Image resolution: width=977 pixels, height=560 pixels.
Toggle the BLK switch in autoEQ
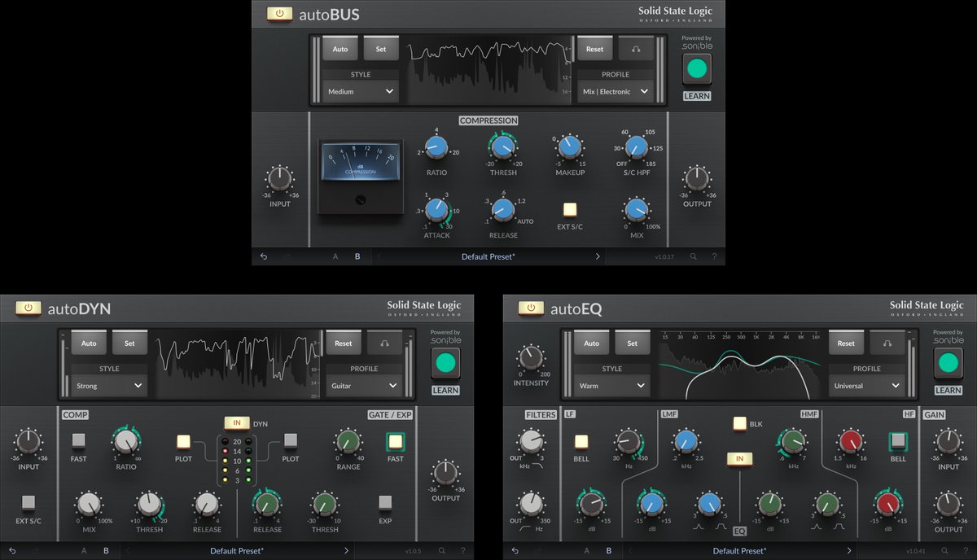coord(739,423)
